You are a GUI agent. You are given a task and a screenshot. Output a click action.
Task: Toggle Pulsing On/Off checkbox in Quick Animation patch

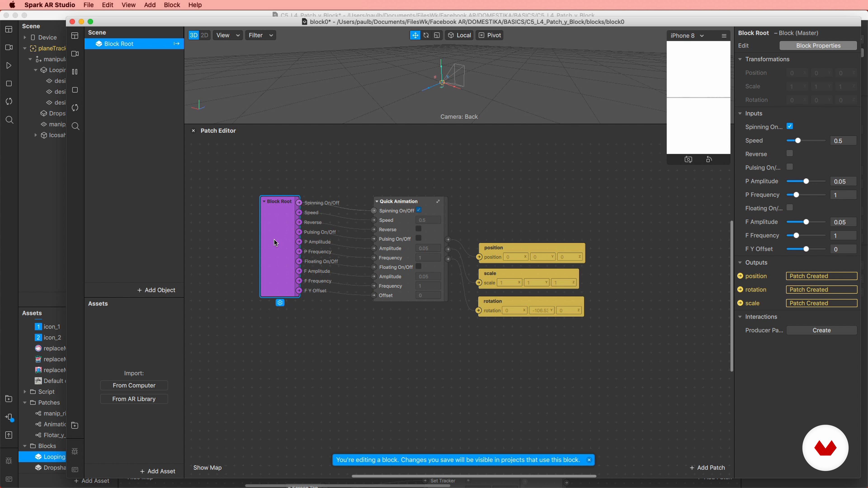(418, 238)
